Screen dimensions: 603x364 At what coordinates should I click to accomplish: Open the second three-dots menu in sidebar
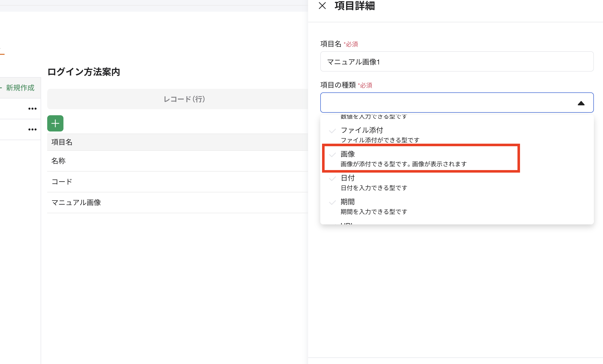point(32,129)
